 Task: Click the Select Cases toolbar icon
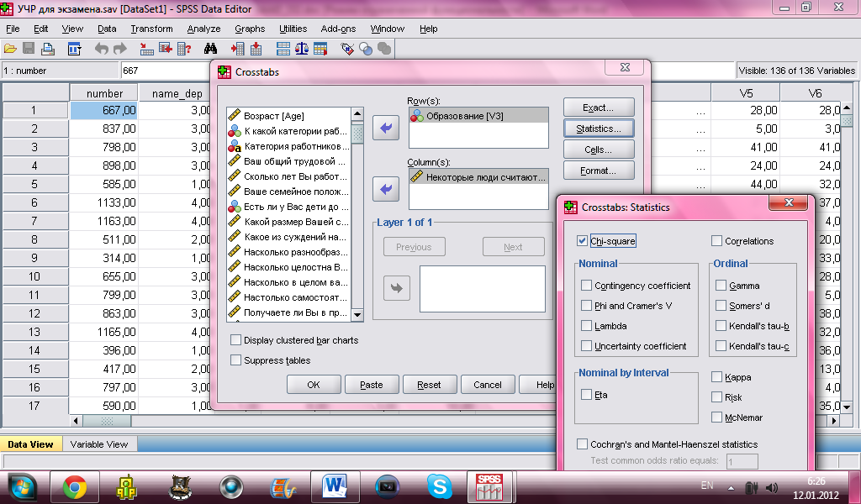(x=320, y=49)
